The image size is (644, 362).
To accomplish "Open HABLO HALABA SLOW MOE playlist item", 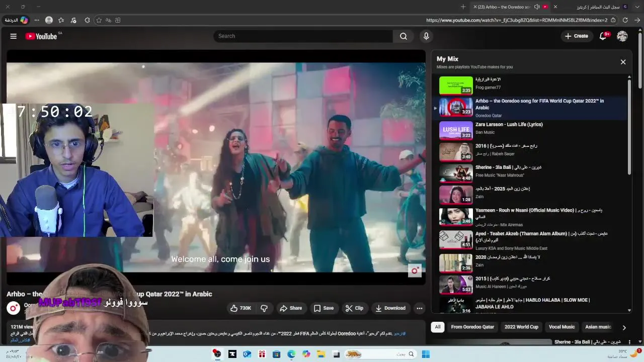I will coord(531,305).
